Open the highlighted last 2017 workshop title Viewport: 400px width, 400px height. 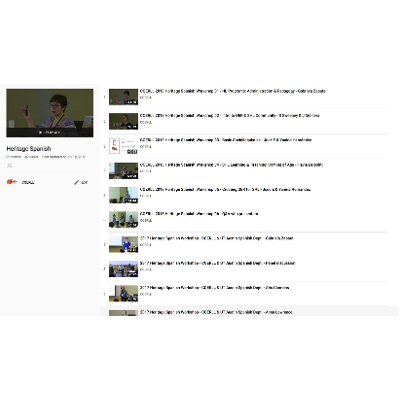tap(216, 312)
